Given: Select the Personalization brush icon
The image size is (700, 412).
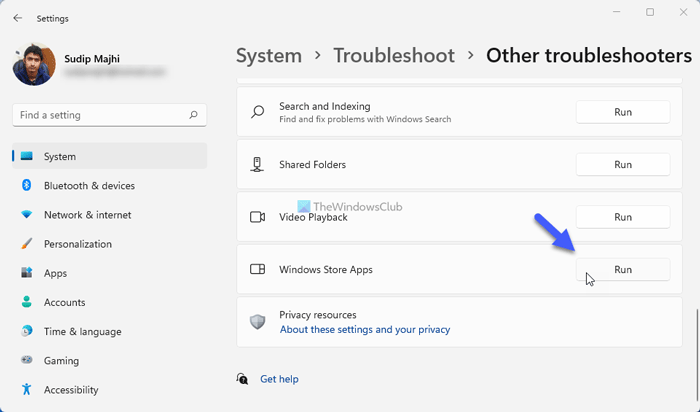Looking at the screenshot, I should coord(26,244).
